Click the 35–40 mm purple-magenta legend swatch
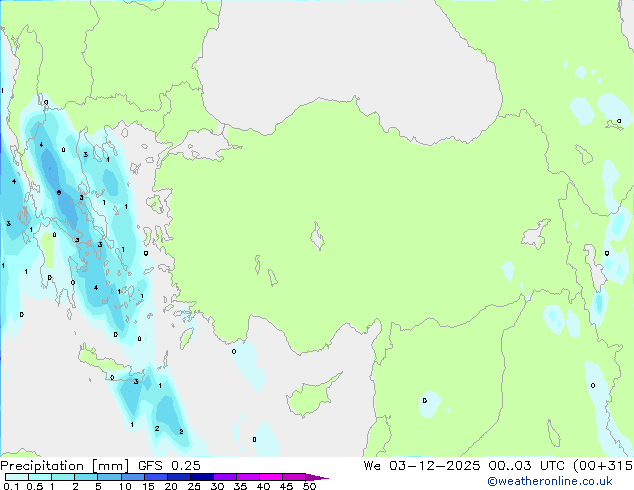 pos(247,477)
